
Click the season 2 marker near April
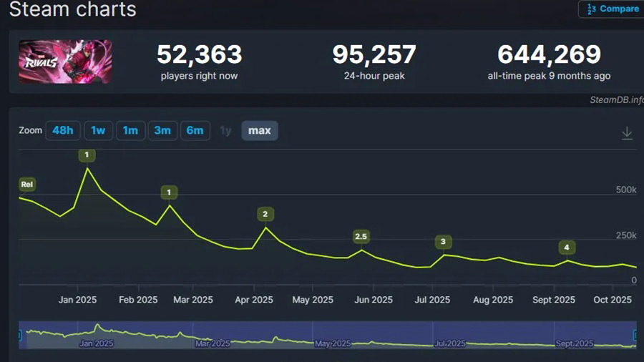click(265, 214)
